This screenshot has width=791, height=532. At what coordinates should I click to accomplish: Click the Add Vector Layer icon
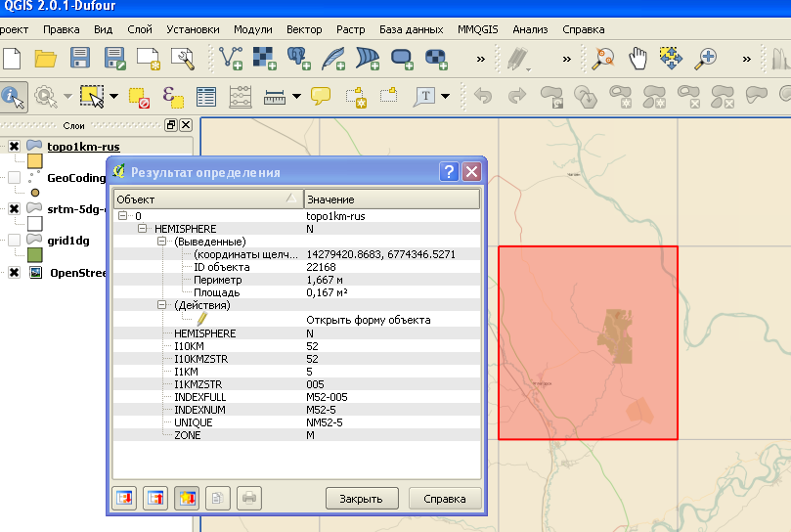tap(232, 59)
